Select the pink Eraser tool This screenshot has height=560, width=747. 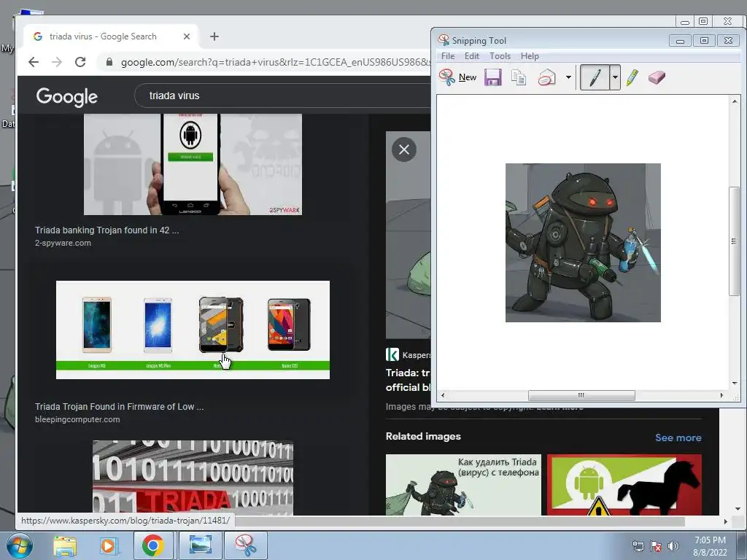click(657, 77)
